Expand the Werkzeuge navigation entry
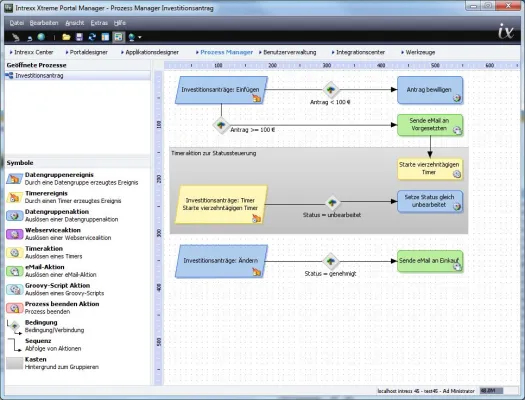The width and height of the screenshot is (525, 400). pyautogui.click(x=418, y=52)
